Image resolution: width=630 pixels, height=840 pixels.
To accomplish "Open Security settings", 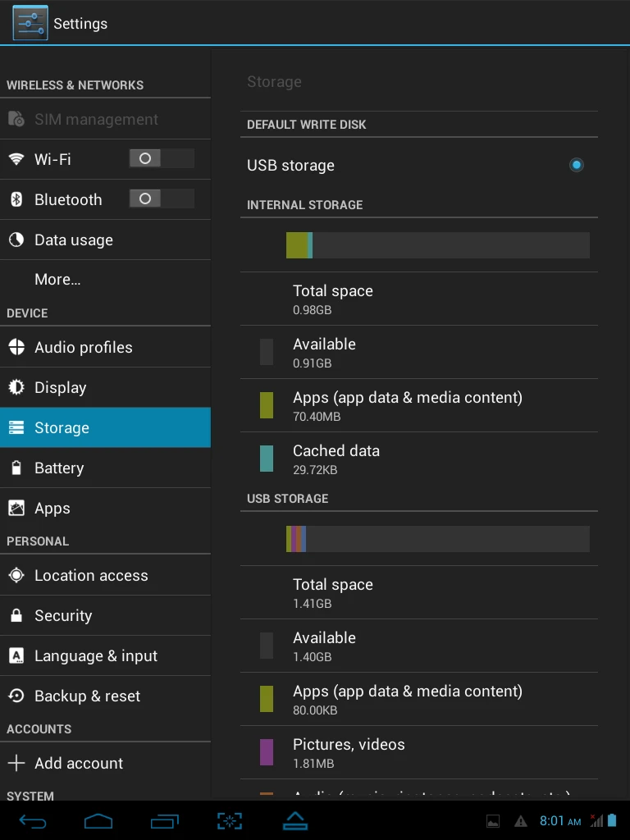I will pos(105,615).
